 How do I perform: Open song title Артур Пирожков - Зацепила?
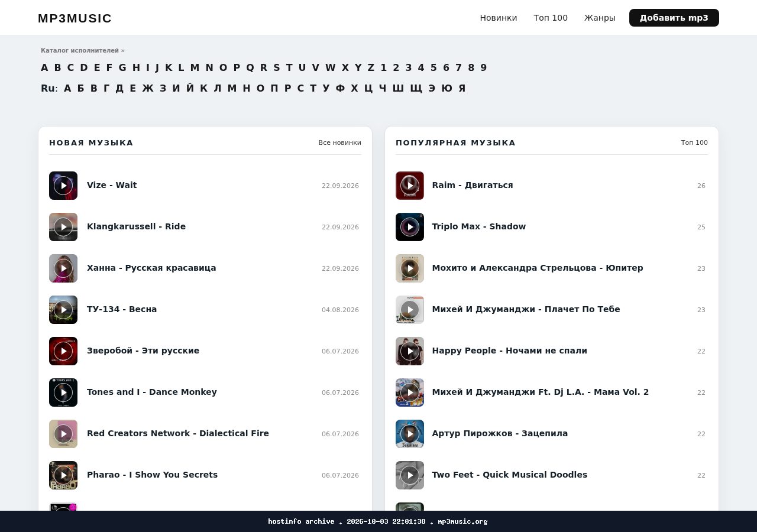point(500,433)
